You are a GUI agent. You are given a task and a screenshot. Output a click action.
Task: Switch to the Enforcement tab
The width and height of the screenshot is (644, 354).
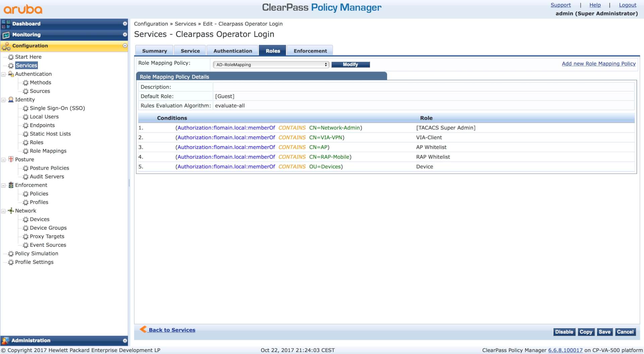[x=310, y=51]
